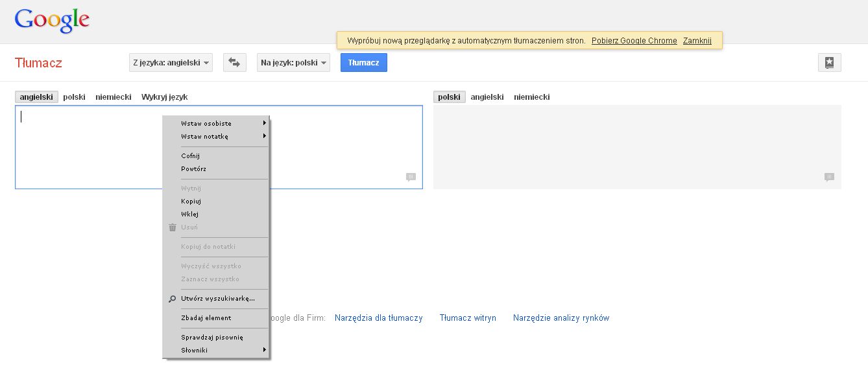Screen dimensions: 868x381
Task: Select the 'niemiecki' target language tab
Action: 532,97
